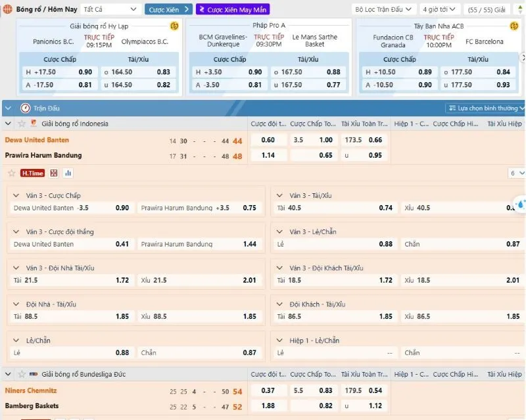Viewport: 526px width, 420px height.
Task: Click the coin icon on Panionios match card
Action: coord(174,26)
